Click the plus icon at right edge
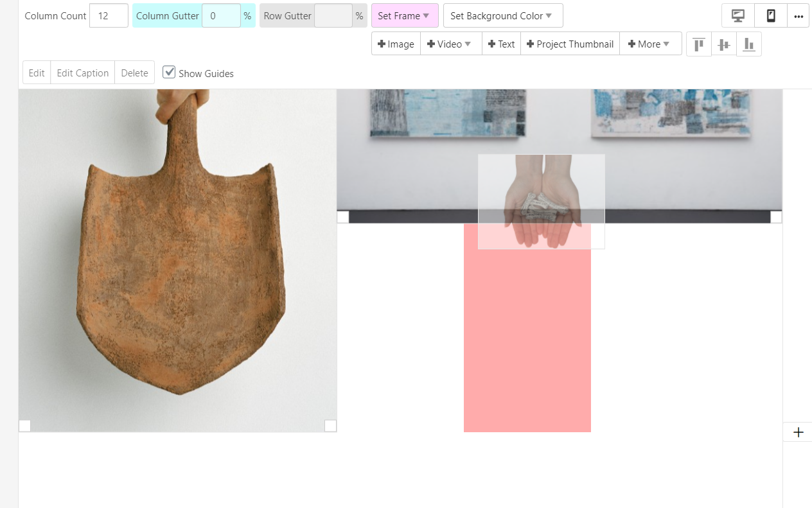This screenshot has height=508, width=812. (798, 432)
